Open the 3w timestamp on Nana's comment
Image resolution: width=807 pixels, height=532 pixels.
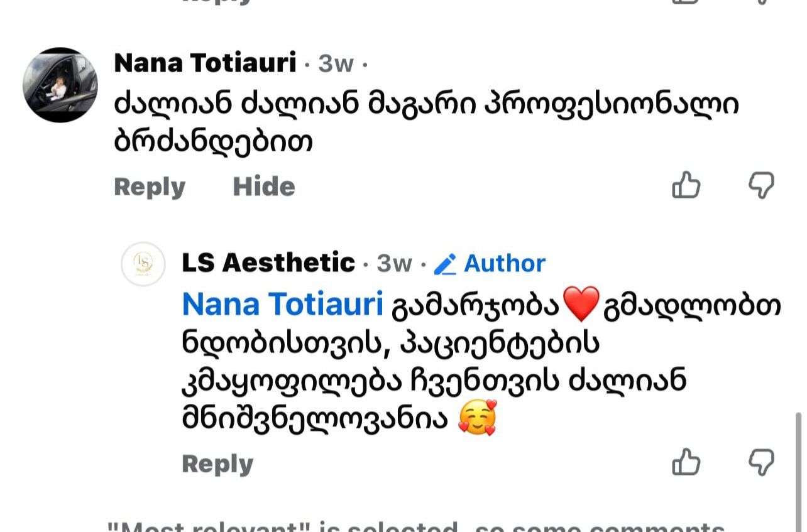(336, 64)
